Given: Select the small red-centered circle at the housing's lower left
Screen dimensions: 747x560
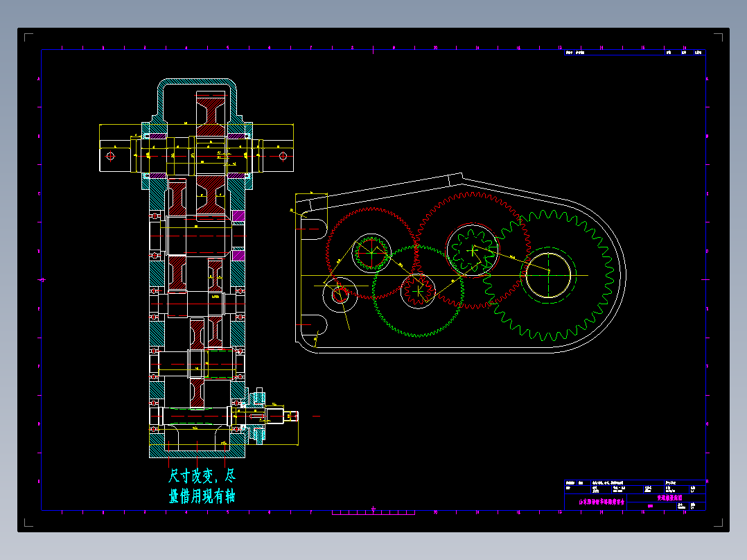Looking at the screenshot, I should click(x=340, y=295).
